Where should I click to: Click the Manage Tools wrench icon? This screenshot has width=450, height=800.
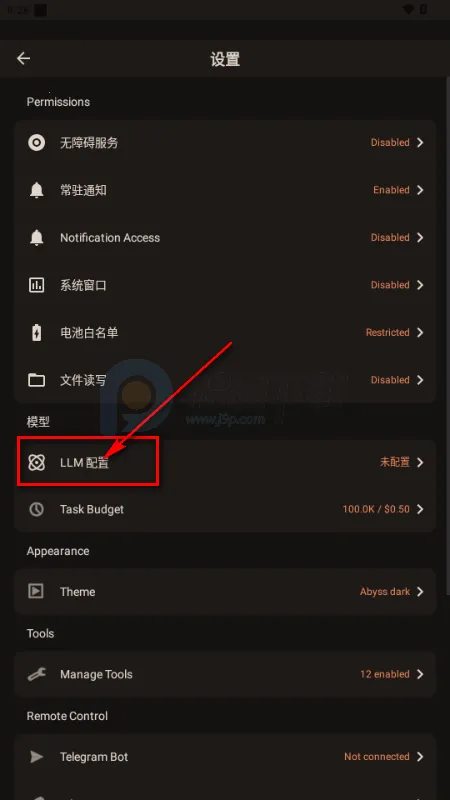coord(36,674)
